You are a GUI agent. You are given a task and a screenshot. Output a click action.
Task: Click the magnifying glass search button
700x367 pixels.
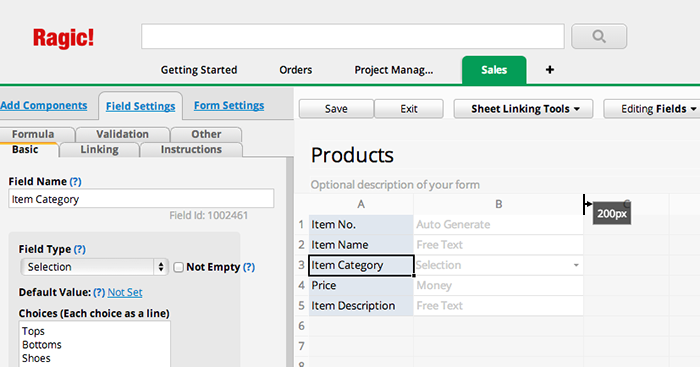click(x=599, y=36)
